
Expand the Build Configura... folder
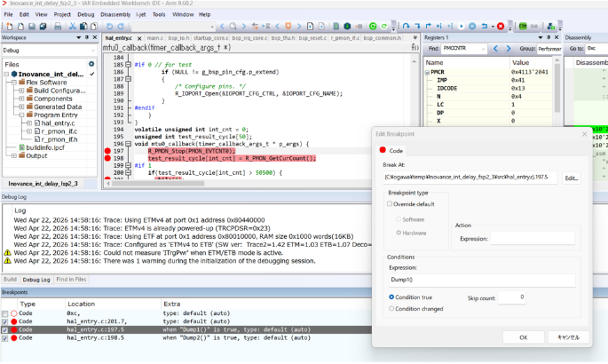(x=21, y=91)
